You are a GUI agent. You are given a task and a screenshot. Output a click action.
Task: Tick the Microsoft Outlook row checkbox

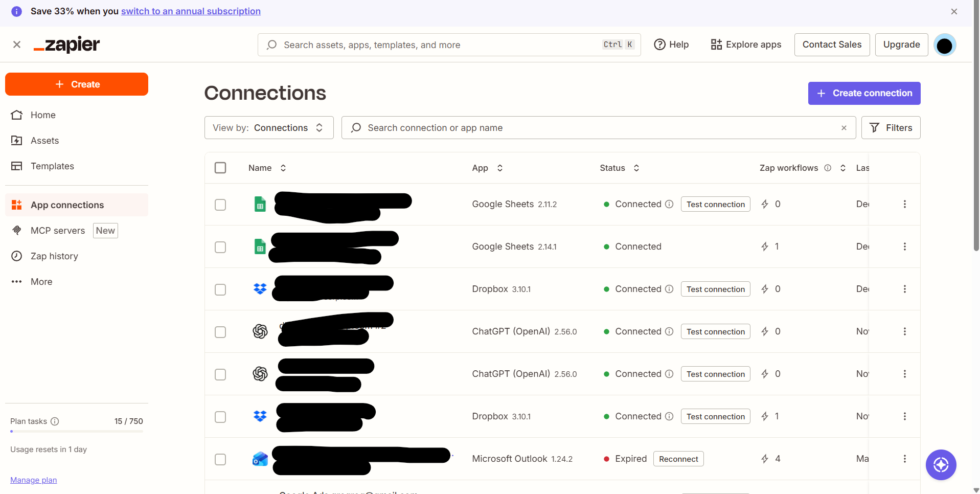[220, 459]
